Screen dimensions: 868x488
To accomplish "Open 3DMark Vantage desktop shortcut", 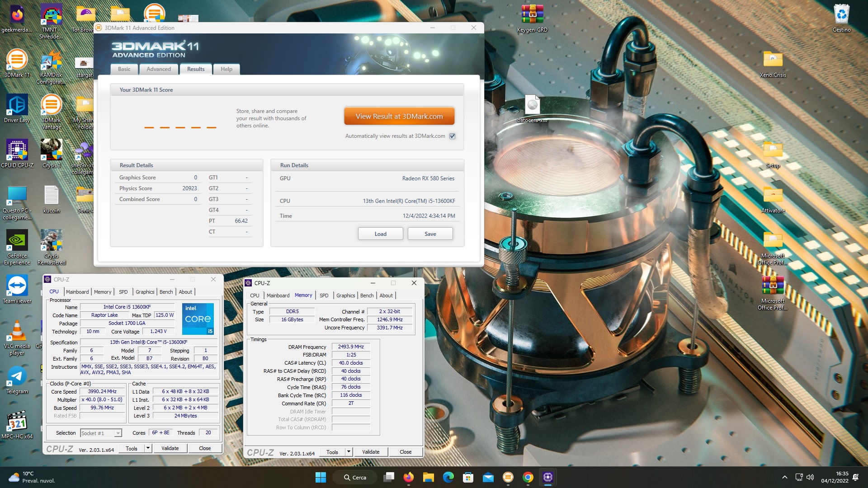I will pyautogui.click(x=51, y=112).
